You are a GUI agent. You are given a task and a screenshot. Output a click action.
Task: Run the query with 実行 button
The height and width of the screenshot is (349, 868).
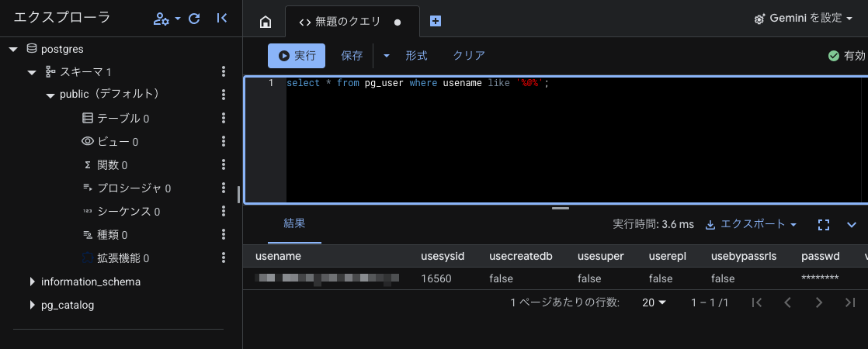point(296,55)
